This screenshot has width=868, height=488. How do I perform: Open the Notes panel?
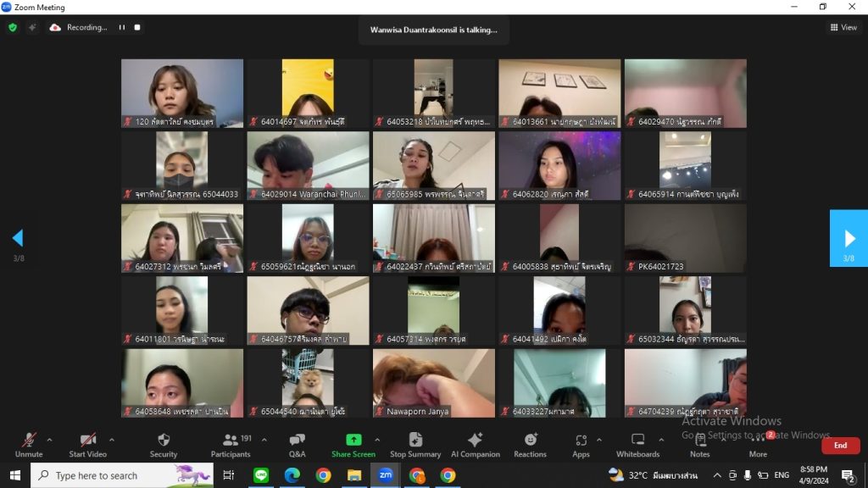699,446
